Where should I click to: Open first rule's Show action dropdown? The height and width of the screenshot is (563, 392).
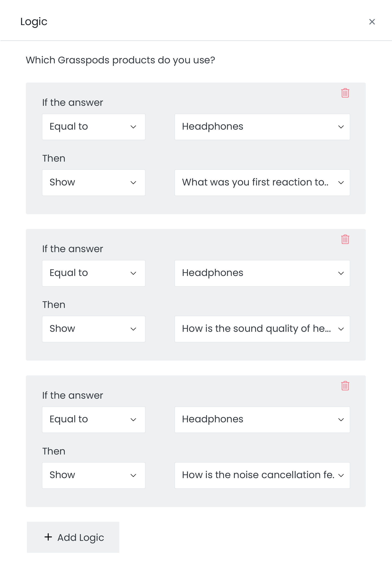(x=93, y=183)
